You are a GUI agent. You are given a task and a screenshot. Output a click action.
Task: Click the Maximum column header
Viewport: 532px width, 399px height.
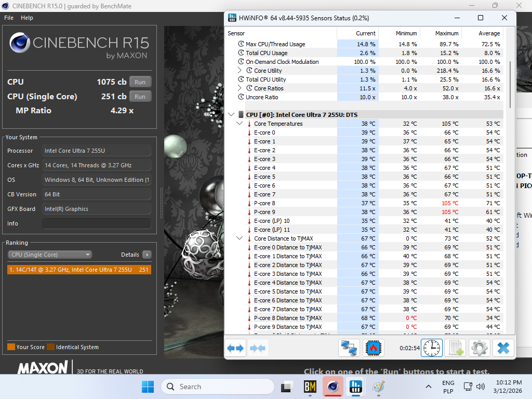[x=441, y=33]
